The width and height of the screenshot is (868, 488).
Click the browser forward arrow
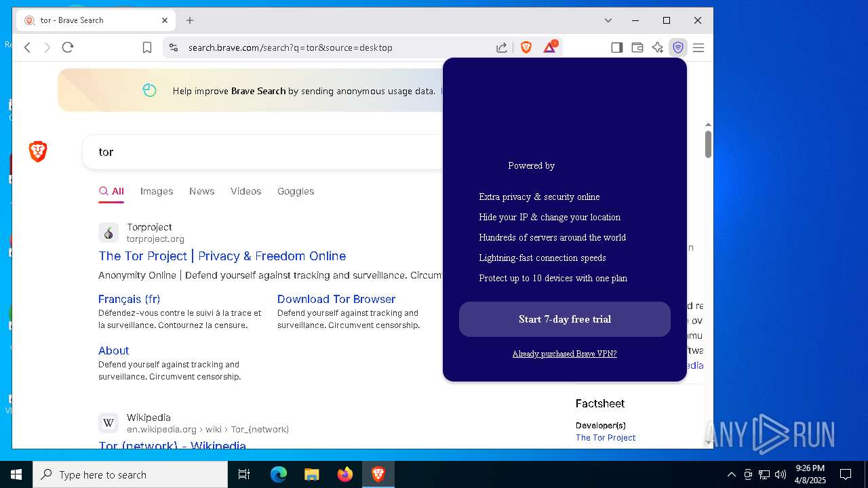(47, 47)
